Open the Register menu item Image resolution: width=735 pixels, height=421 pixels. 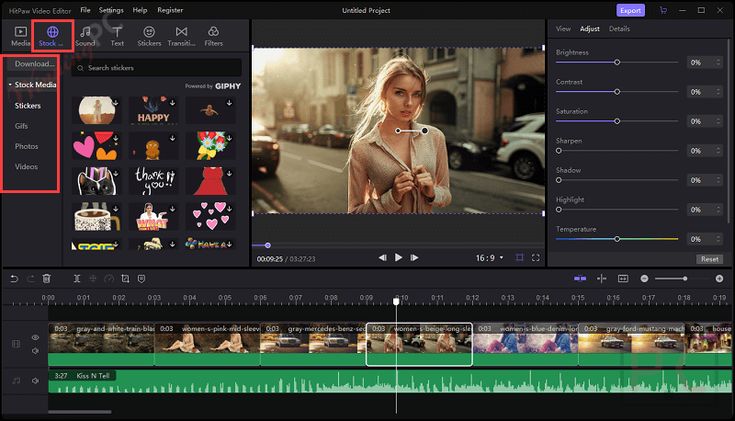[x=170, y=10]
